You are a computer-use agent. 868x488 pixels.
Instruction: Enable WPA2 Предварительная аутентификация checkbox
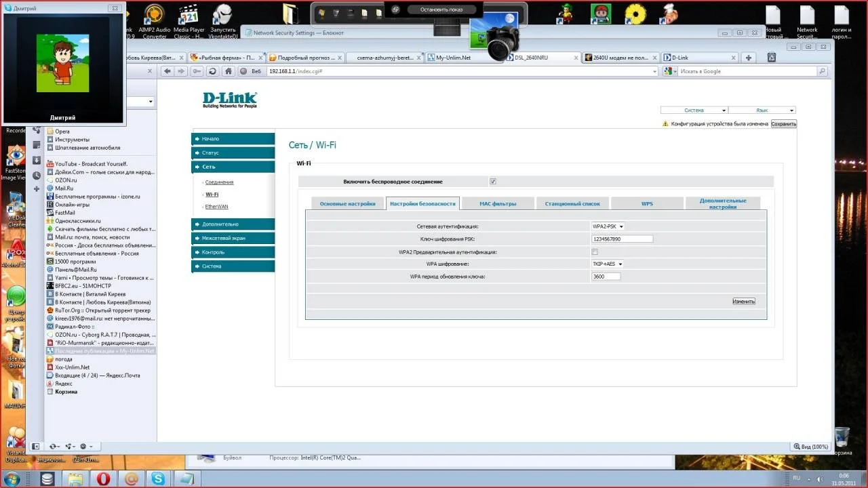(x=595, y=251)
